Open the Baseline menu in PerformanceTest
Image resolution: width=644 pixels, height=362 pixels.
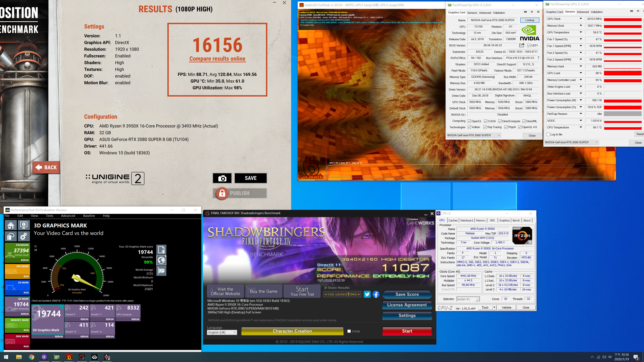pyautogui.click(x=89, y=216)
